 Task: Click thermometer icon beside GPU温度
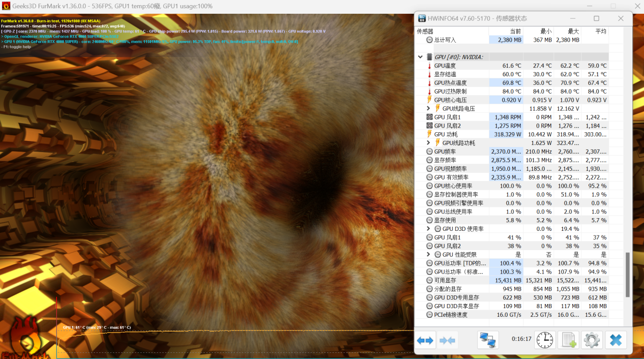click(x=430, y=66)
